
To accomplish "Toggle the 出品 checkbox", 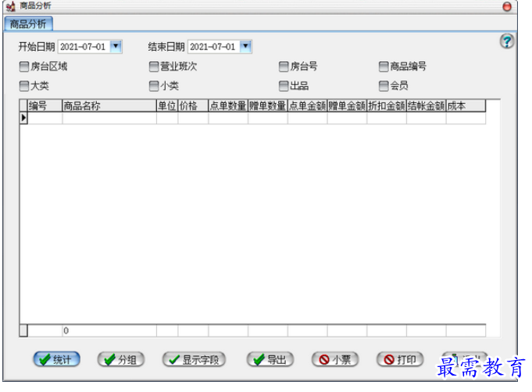I will (284, 86).
